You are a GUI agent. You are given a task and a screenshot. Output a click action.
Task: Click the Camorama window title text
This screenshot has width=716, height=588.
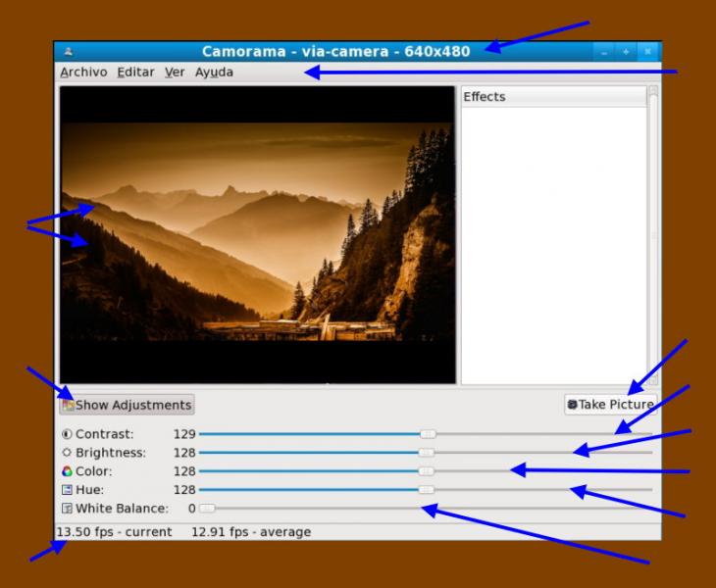[336, 52]
